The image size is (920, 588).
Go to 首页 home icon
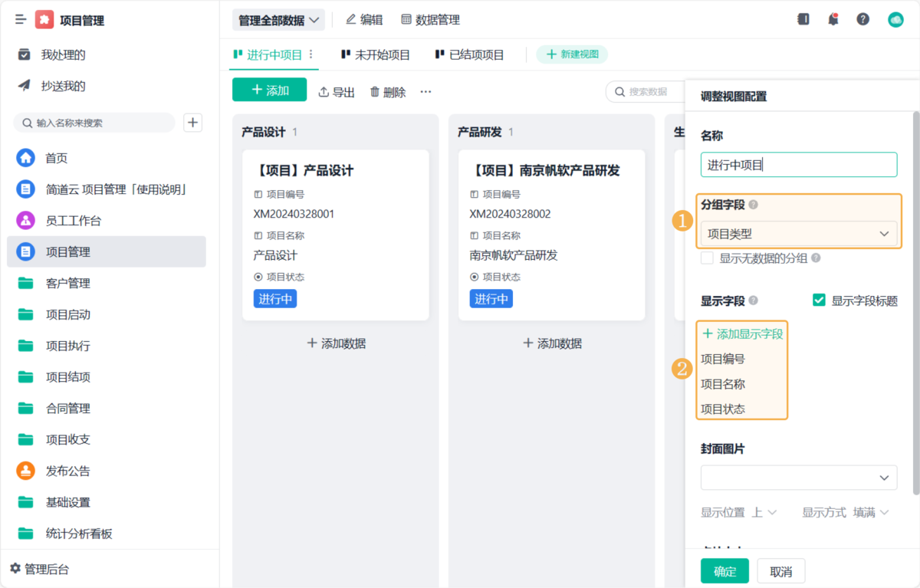click(x=26, y=158)
